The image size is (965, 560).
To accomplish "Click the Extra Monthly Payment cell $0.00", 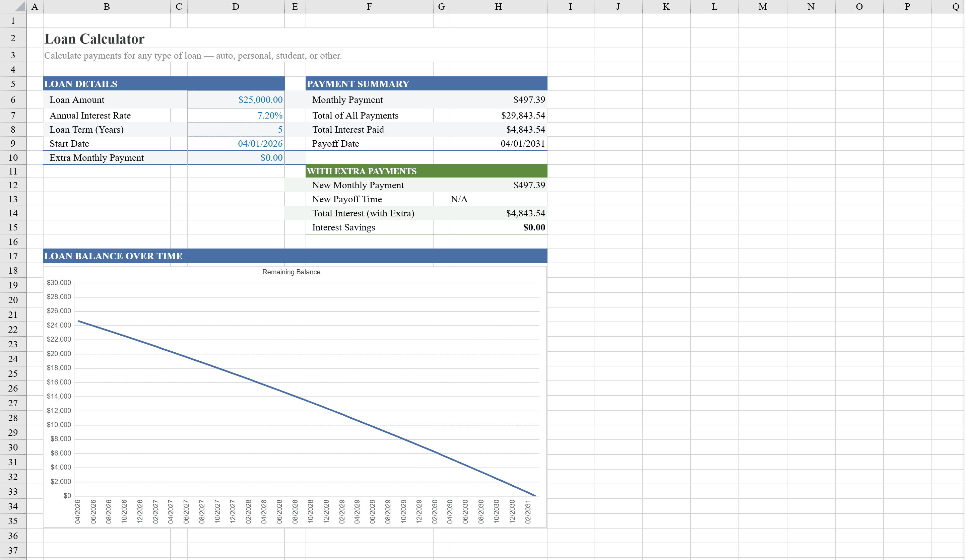I will 235,157.
